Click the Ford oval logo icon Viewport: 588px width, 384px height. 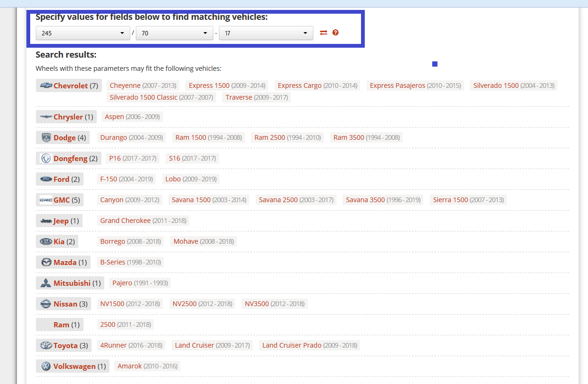click(x=46, y=179)
